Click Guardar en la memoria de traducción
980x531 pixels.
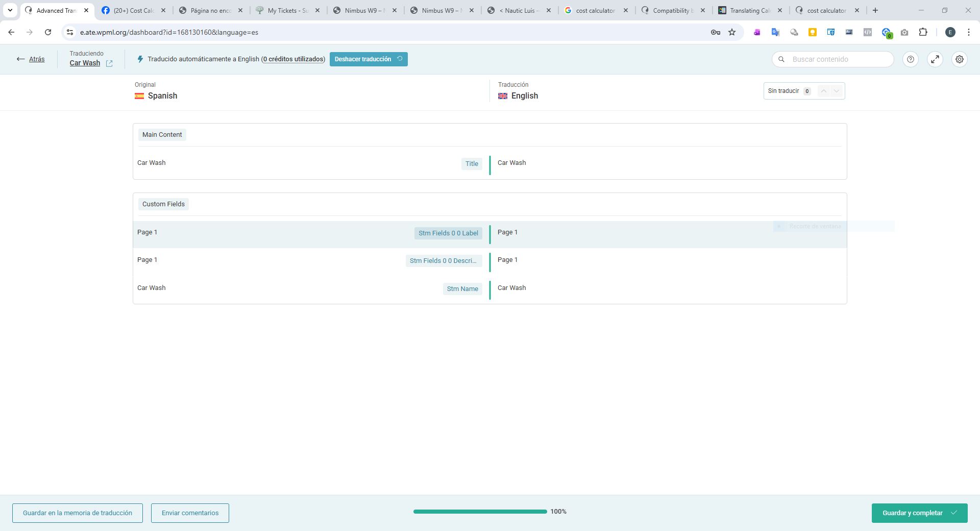(78, 513)
